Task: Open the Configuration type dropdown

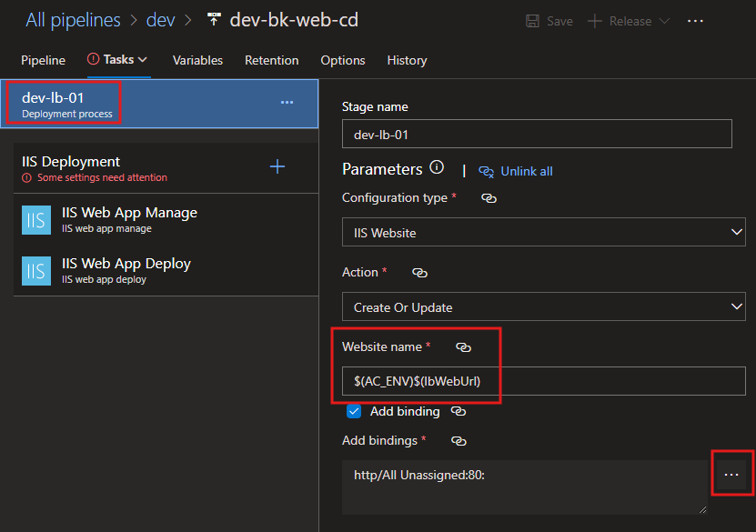Action: (543, 232)
